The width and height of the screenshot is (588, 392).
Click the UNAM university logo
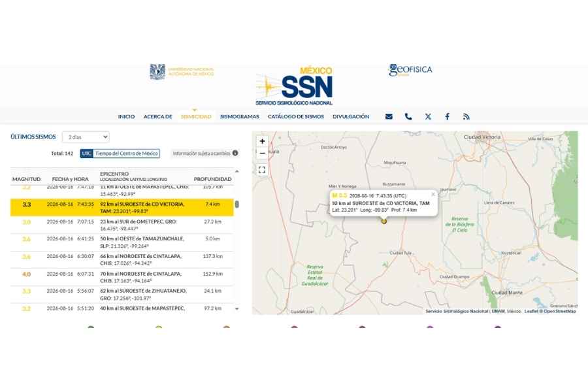[x=182, y=72]
